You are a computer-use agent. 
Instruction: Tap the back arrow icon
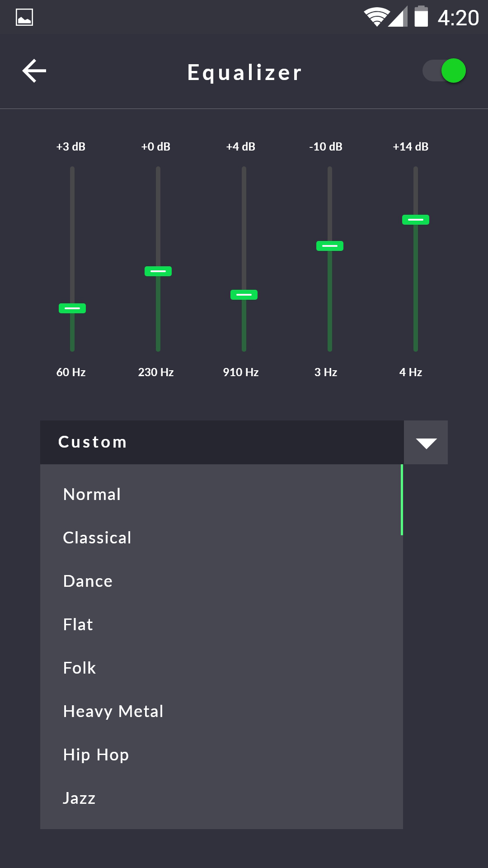click(34, 71)
